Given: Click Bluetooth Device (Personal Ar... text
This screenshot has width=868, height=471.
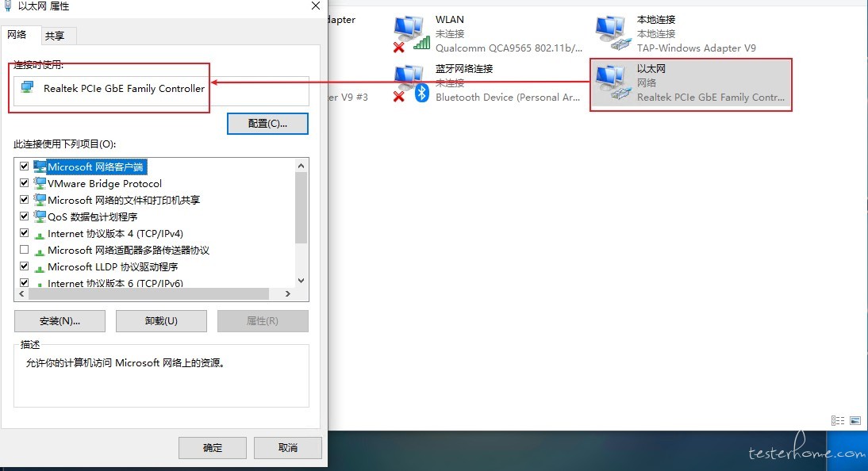Looking at the screenshot, I should pyautogui.click(x=508, y=98).
